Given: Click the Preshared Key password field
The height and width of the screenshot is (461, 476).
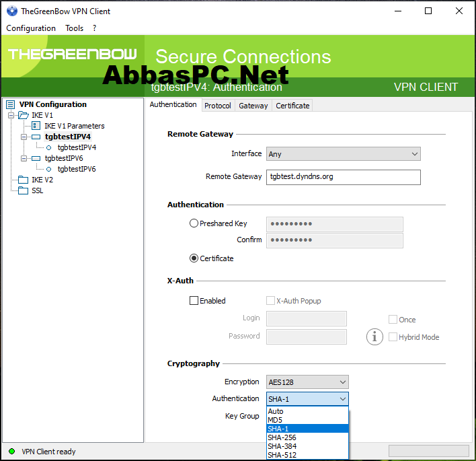Looking at the screenshot, I should [335, 224].
